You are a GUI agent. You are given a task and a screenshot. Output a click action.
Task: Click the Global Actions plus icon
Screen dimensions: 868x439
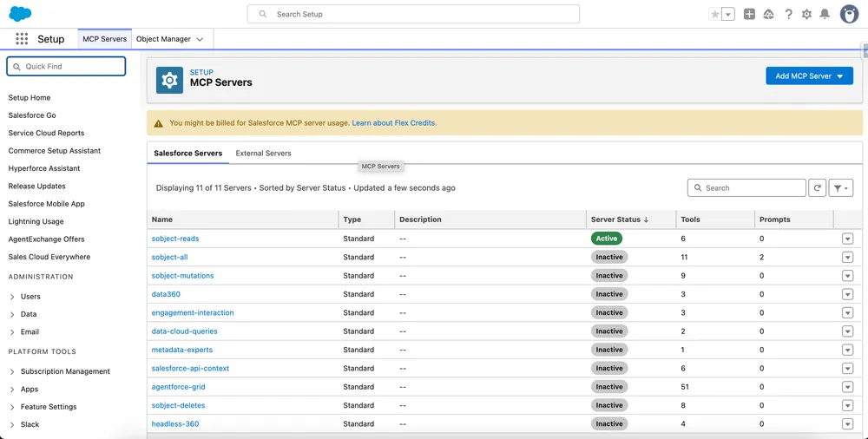749,15
